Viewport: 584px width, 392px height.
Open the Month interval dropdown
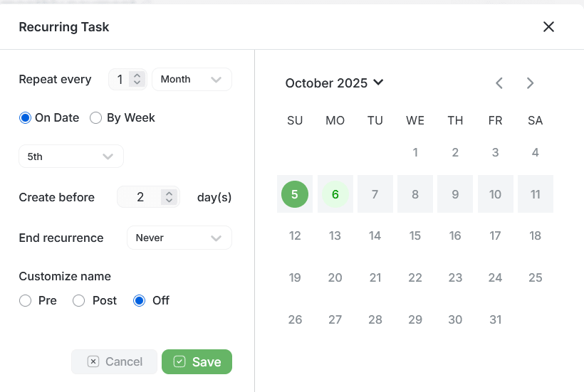coord(192,80)
